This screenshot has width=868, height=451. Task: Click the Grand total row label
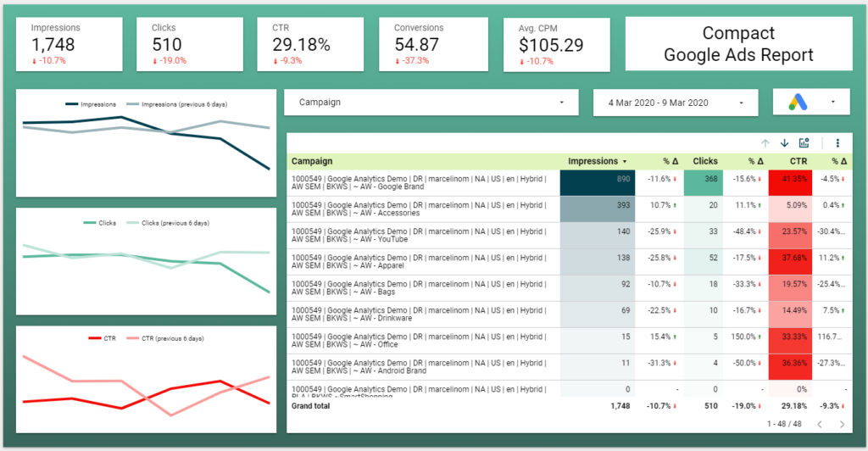[310, 405]
